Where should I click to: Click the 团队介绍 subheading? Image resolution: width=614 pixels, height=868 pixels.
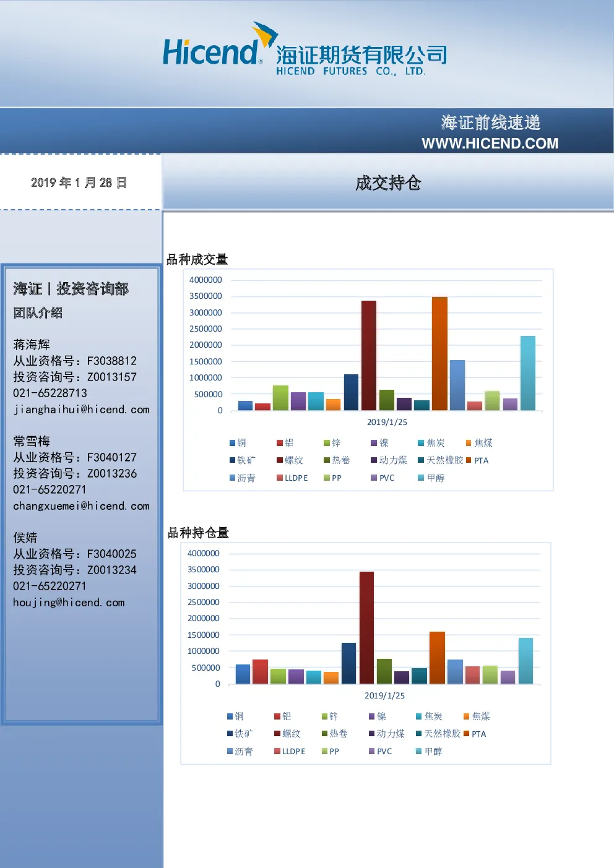38,313
